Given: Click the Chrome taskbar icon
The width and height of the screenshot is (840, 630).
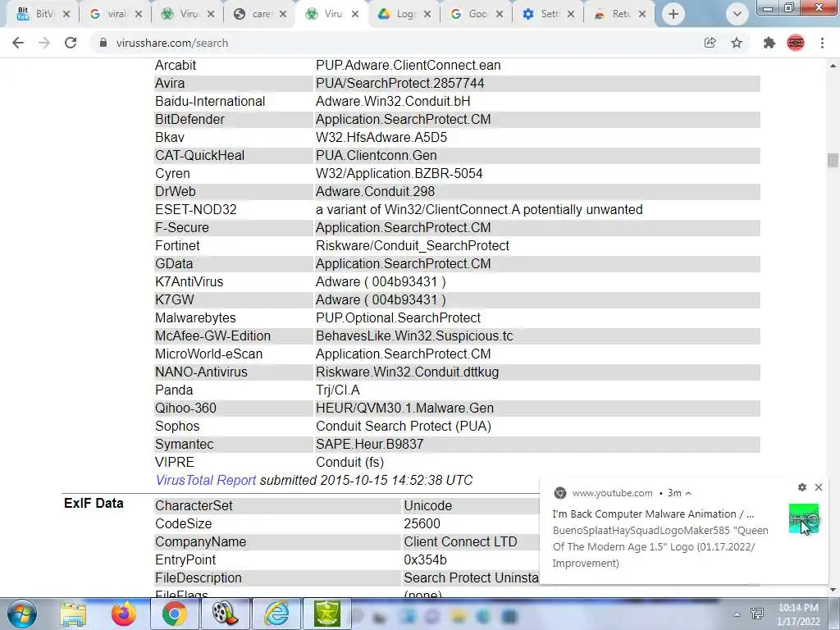Looking at the screenshot, I should 175,614.
